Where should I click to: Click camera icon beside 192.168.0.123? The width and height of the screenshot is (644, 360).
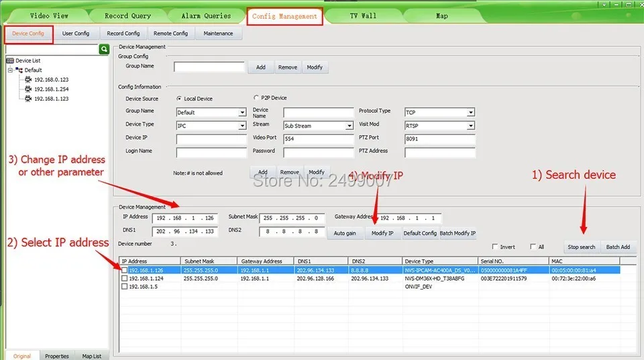(x=28, y=79)
